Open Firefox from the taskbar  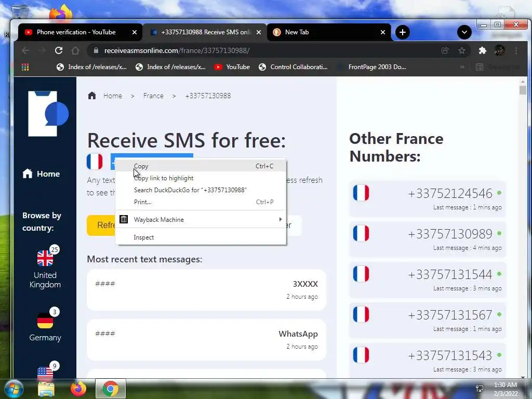(x=78, y=389)
